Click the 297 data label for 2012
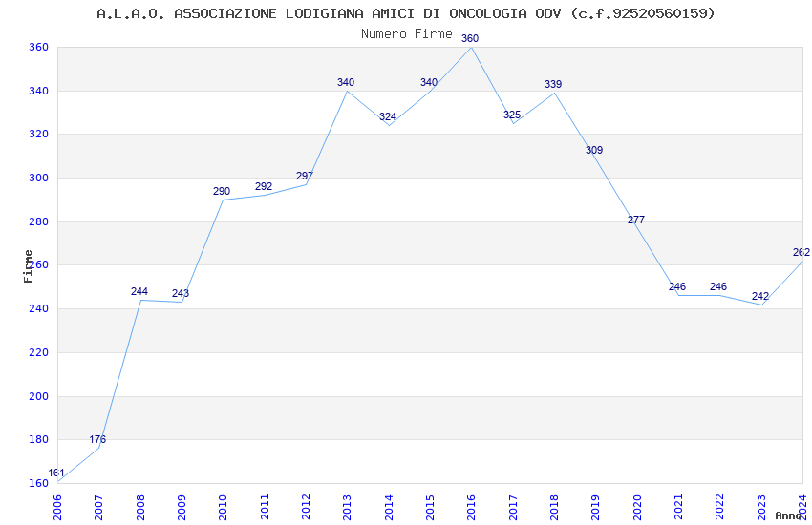 (305, 176)
